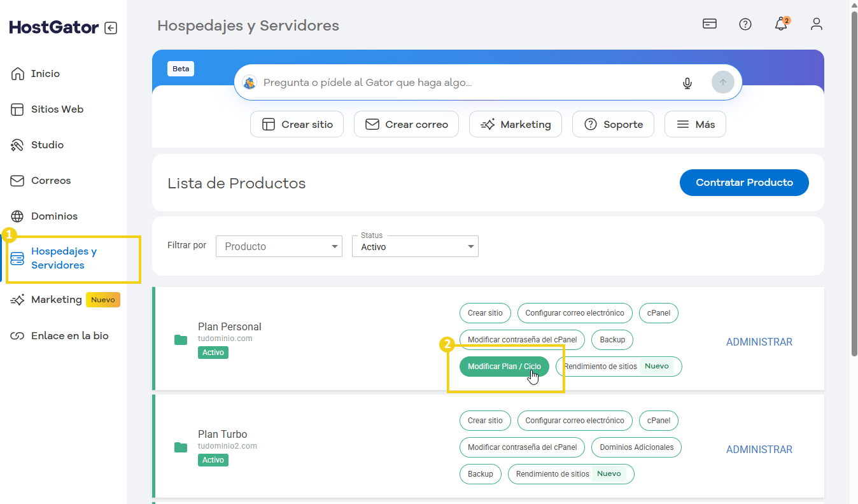Image resolution: width=858 pixels, height=504 pixels.
Task: Activate the microphone voice input
Action: coord(687,83)
